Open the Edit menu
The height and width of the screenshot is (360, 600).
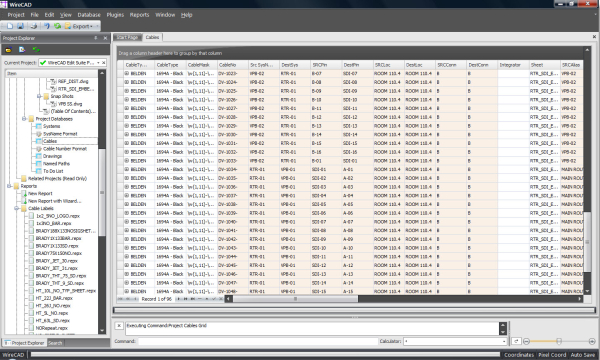click(x=49, y=15)
